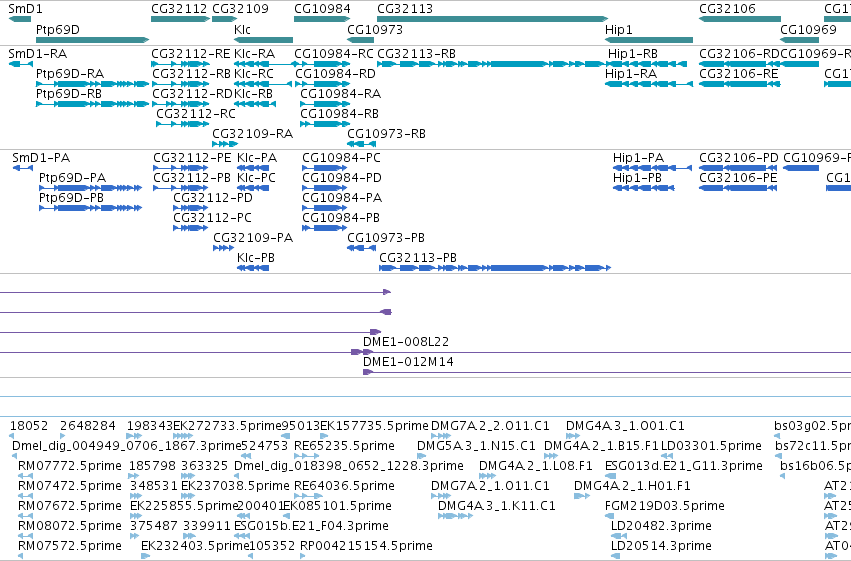Click EST DMG4A.3_1.K11.C1

(x=497, y=506)
